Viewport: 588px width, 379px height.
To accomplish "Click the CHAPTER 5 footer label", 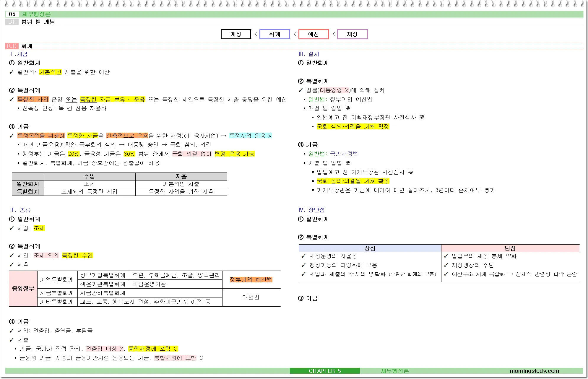I will click(x=325, y=371).
